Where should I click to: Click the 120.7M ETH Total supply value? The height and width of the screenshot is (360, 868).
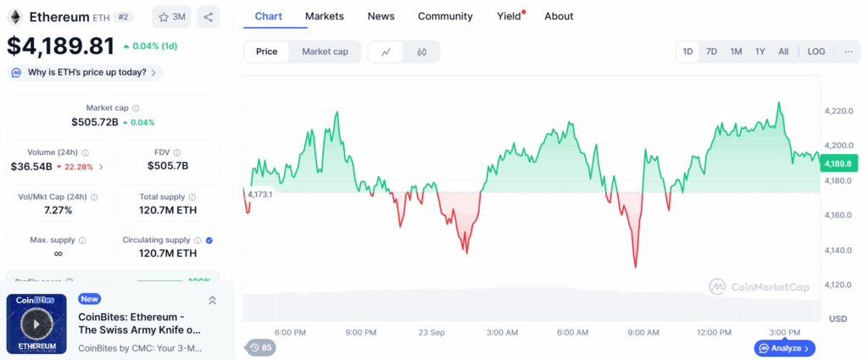(x=168, y=210)
